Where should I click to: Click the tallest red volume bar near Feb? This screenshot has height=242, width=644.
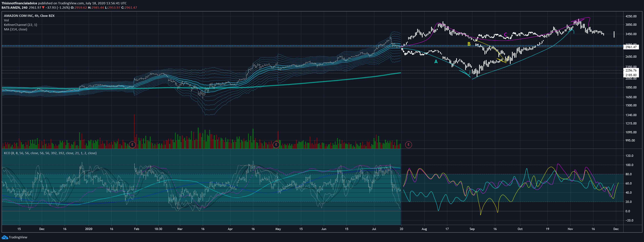pos(134,131)
